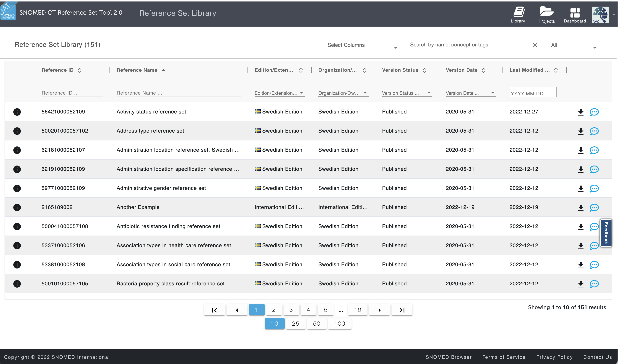The image size is (618, 364).
Task: Expand user menu arrow beside avatar
Action: tap(614, 14)
